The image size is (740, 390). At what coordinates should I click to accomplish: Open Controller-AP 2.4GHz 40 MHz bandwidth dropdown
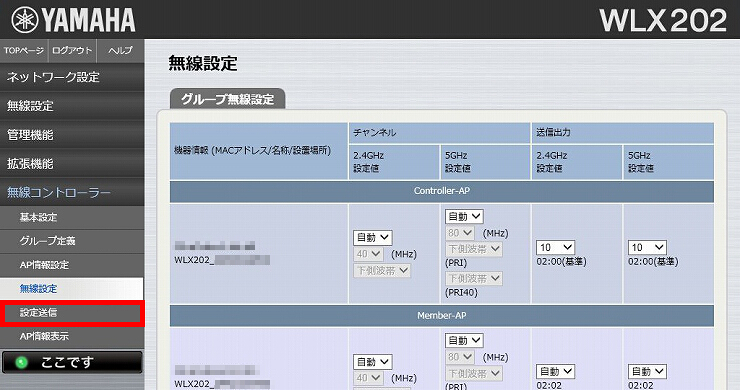click(368, 254)
